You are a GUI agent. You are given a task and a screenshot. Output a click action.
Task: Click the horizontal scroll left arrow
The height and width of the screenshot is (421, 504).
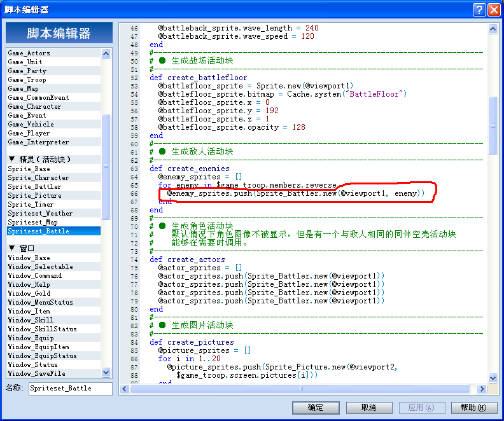pyautogui.click(x=125, y=389)
